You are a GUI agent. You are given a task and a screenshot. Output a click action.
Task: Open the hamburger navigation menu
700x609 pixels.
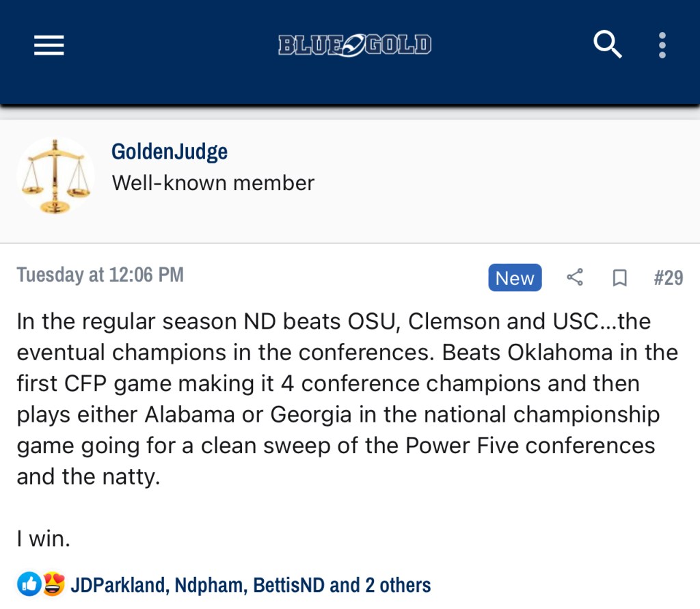pyautogui.click(x=49, y=45)
